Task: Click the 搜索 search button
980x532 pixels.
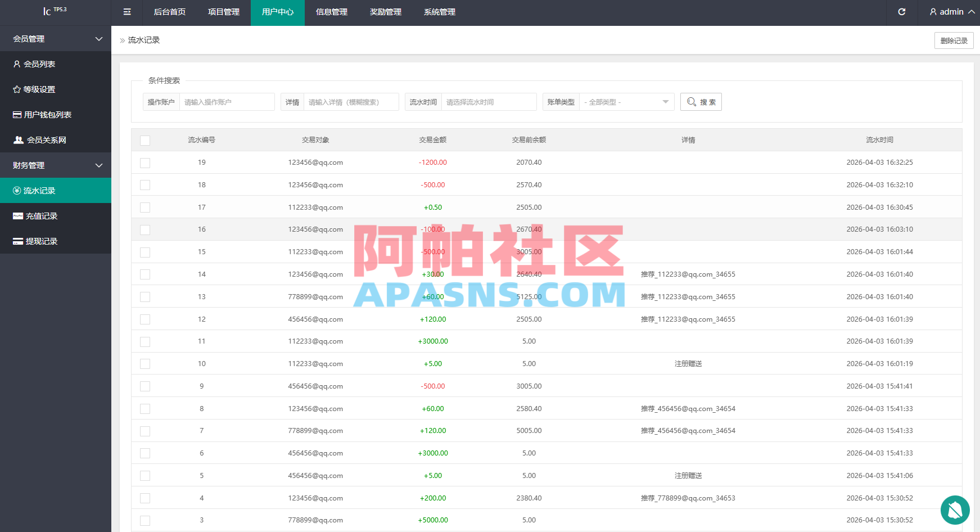Action: tap(701, 102)
